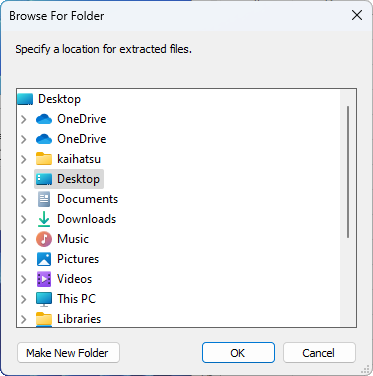Screen dimensions: 373x376
Task: Select the root Desktop tree item
Action: (49, 99)
